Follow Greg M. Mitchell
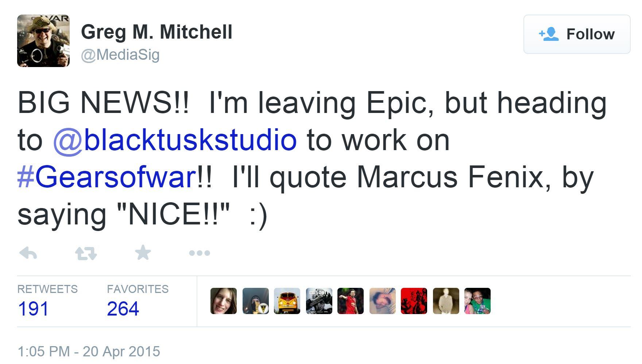The image size is (642, 364). tap(577, 34)
